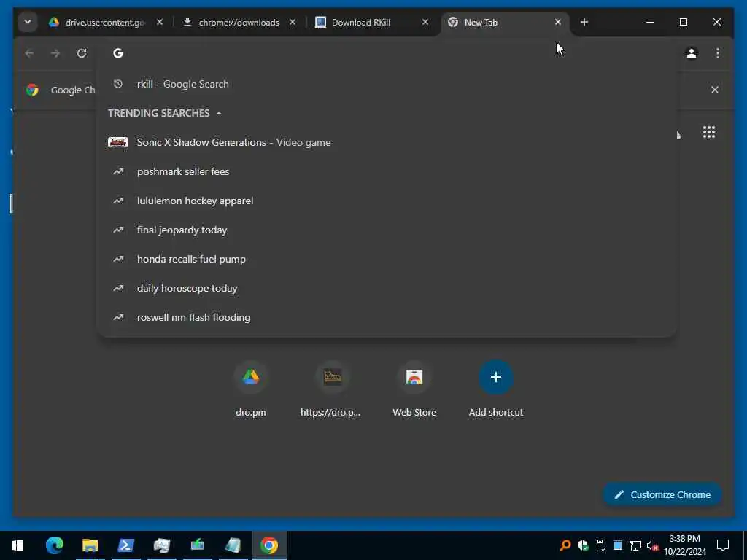Open the Google apps grid
This screenshot has height=560, width=747.
coord(709,132)
